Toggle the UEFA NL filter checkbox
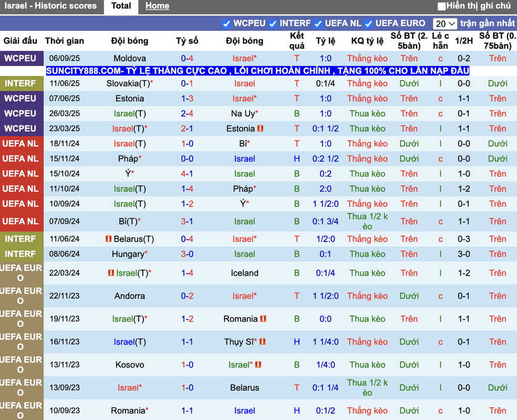The image size is (517, 420). pos(318,24)
